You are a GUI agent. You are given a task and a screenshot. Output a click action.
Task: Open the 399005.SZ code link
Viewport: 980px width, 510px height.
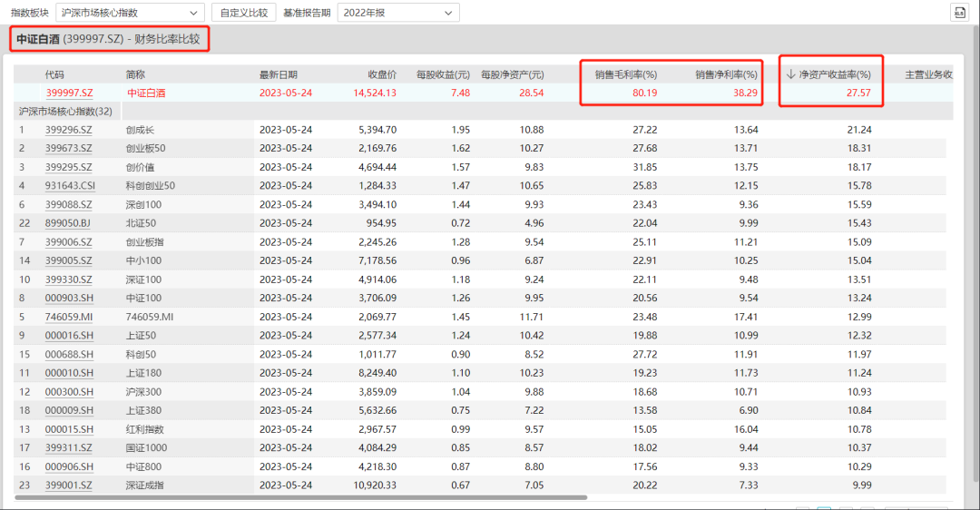[x=68, y=260]
